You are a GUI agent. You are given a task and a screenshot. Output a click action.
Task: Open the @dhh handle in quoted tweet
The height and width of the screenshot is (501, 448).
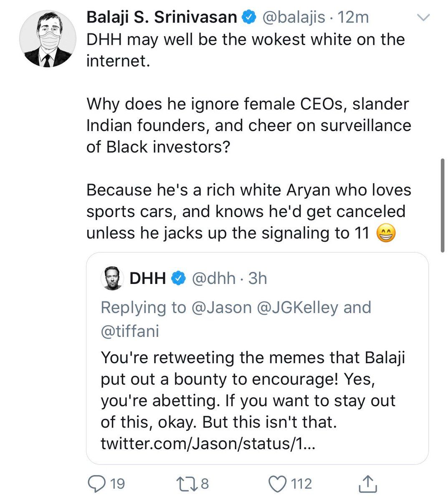tap(213, 278)
